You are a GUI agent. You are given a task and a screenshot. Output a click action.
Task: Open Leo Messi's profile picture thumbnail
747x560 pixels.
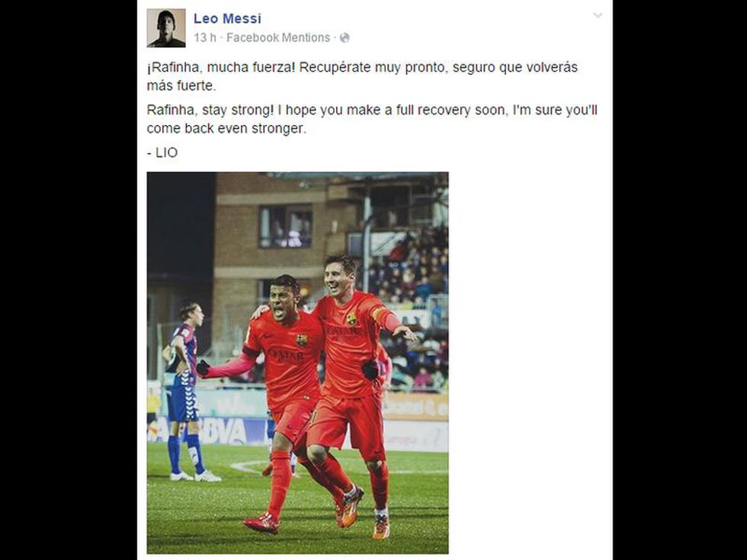tap(166, 27)
